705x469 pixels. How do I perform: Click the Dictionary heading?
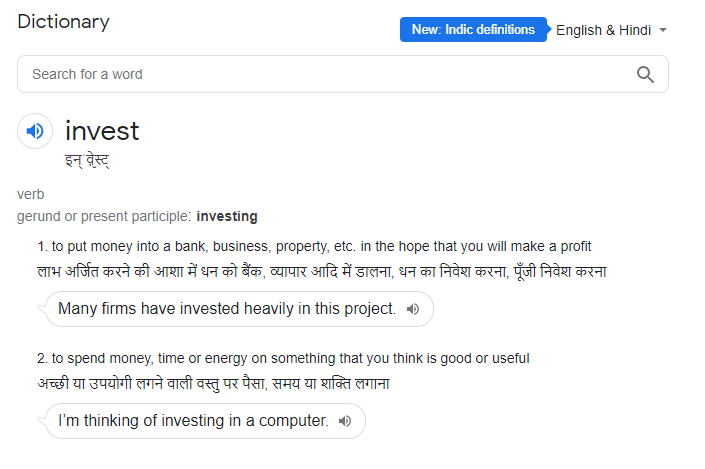63,22
